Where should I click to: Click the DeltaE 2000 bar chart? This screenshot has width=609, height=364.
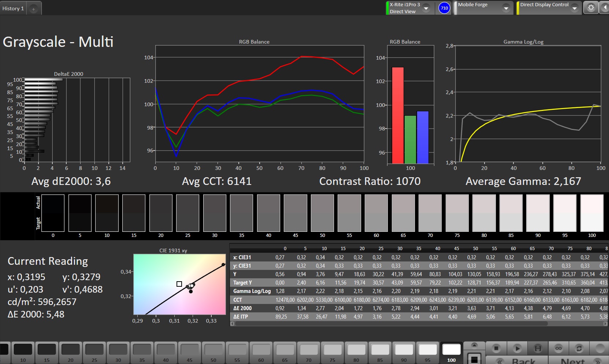tap(77, 120)
